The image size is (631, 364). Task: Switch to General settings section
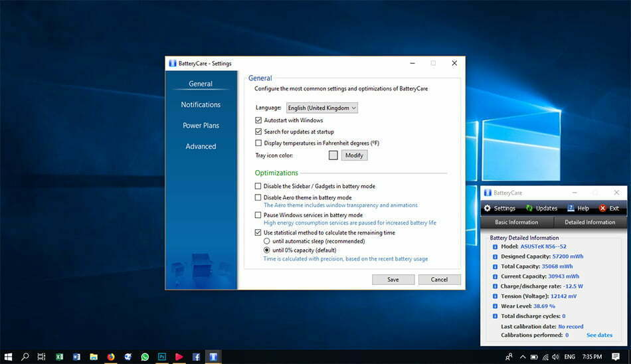tap(201, 84)
